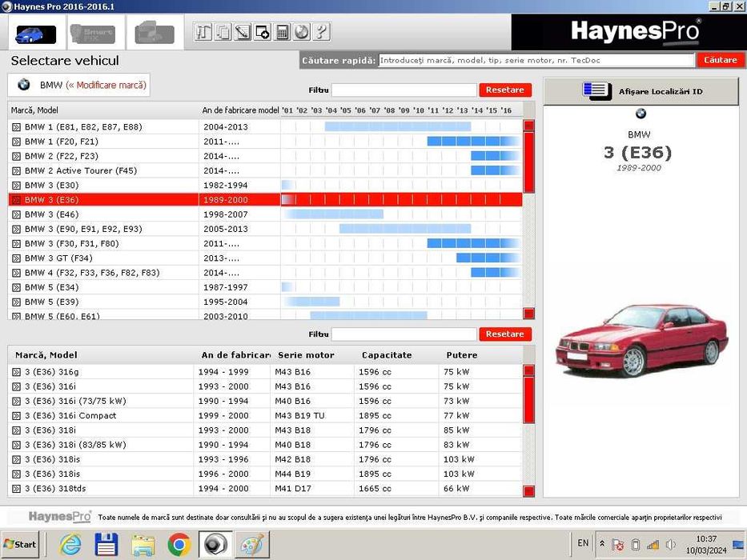
Task: Click the copy documents toolbar icon
Action: tap(223, 32)
